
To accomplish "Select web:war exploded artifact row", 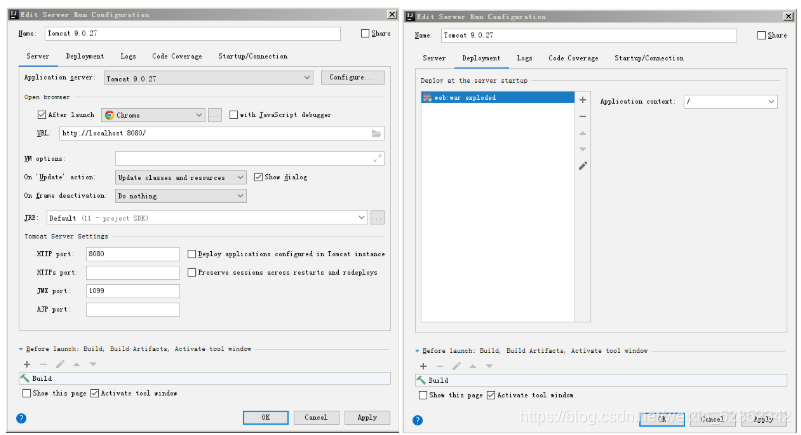I will [x=498, y=98].
